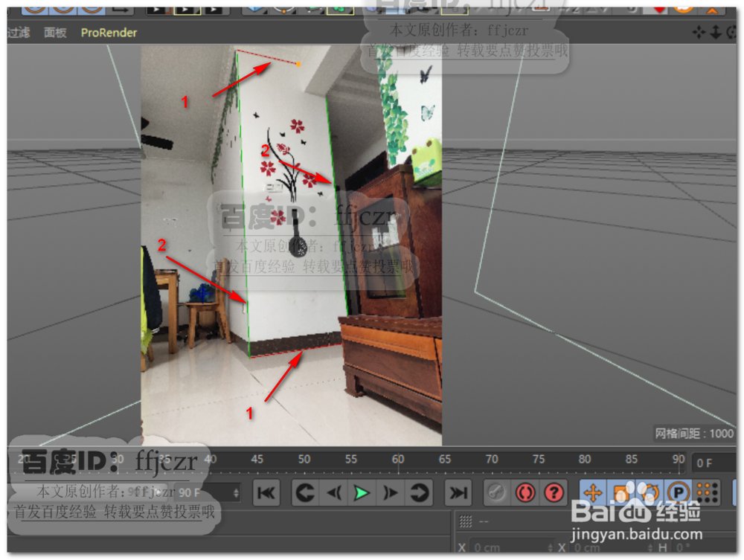Click frame 90 on the timeline ruler
The image size is (744, 560).
click(678, 460)
